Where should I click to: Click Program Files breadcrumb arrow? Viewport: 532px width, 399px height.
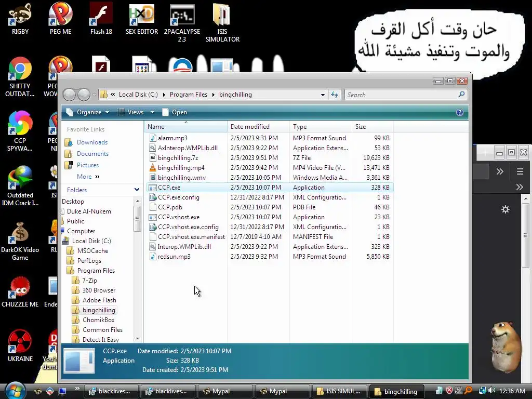pos(214,95)
